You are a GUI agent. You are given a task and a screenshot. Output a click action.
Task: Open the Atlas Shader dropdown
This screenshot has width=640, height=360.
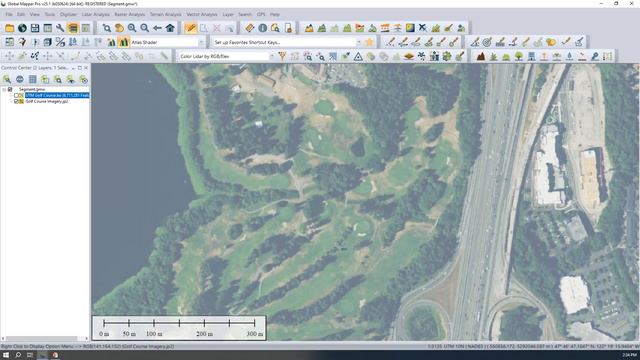201,42
